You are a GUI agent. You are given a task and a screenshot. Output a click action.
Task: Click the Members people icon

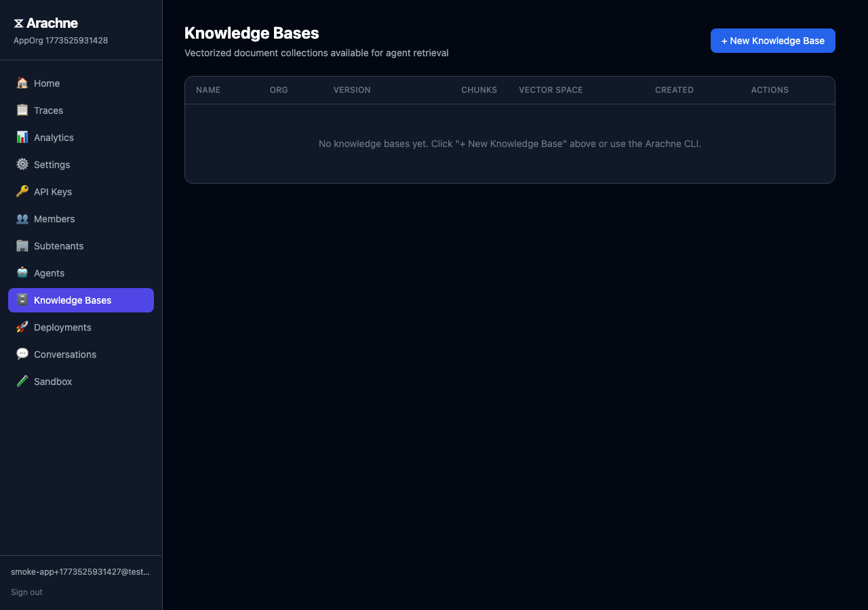click(x=21, y=218)
